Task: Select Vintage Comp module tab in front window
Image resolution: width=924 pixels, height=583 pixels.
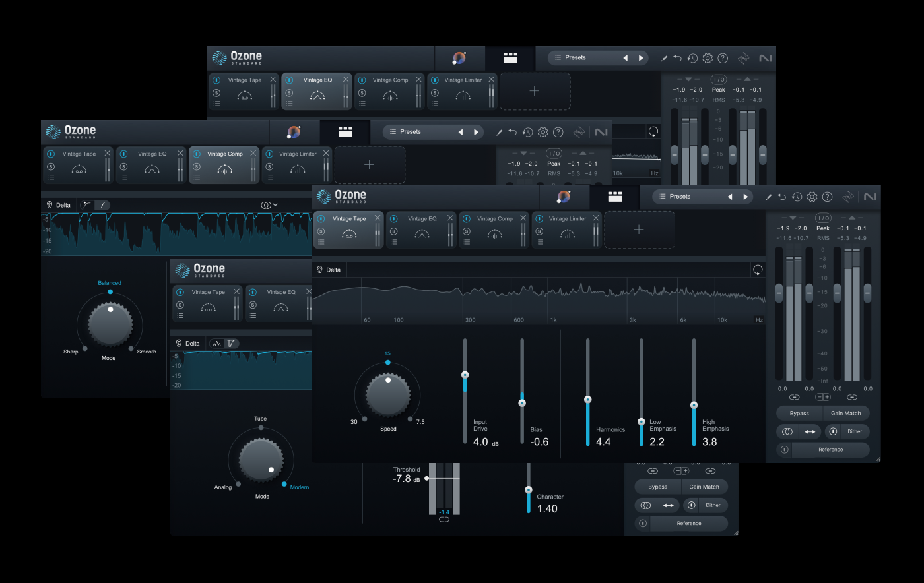Action: (494, 230)
